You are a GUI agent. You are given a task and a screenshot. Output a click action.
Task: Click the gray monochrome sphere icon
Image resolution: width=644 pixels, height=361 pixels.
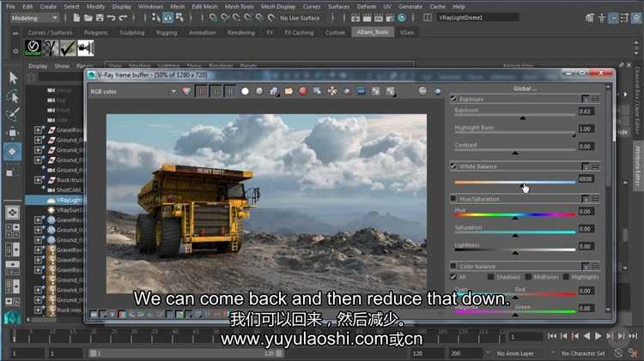coord(259,92)
